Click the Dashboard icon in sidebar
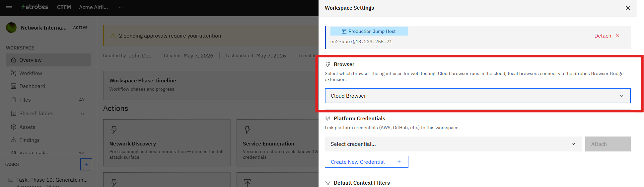The image size is (644, 187). tap(14, 86)
